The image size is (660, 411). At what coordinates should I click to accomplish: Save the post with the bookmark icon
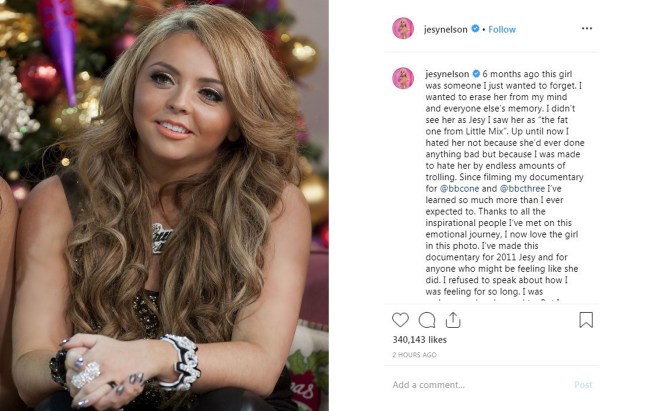(x=586, y=320)
